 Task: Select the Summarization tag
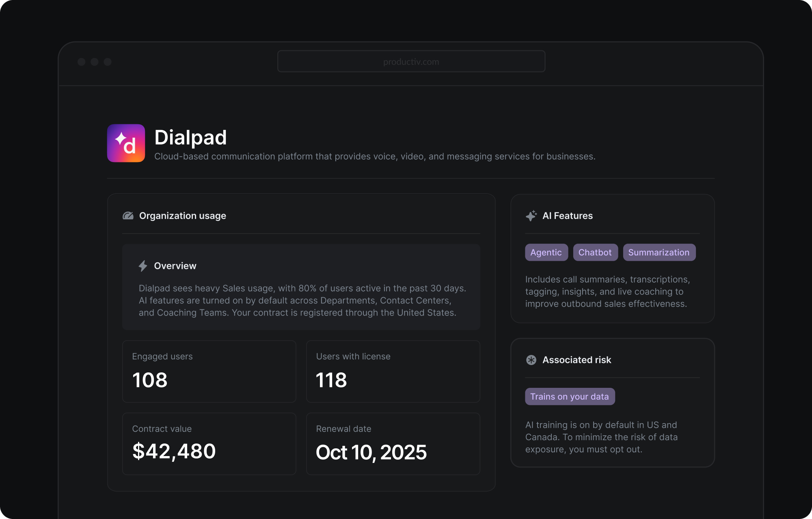(659, 252)
